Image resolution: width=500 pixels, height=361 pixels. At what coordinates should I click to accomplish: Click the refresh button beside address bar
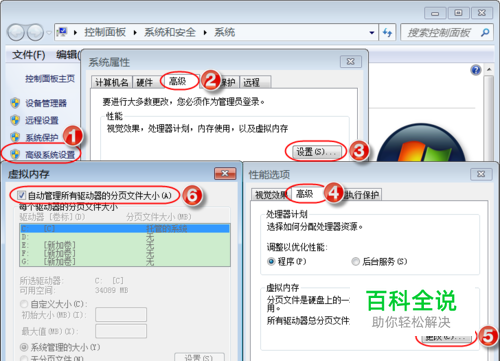pyautogui.click(x=387, y=32)
